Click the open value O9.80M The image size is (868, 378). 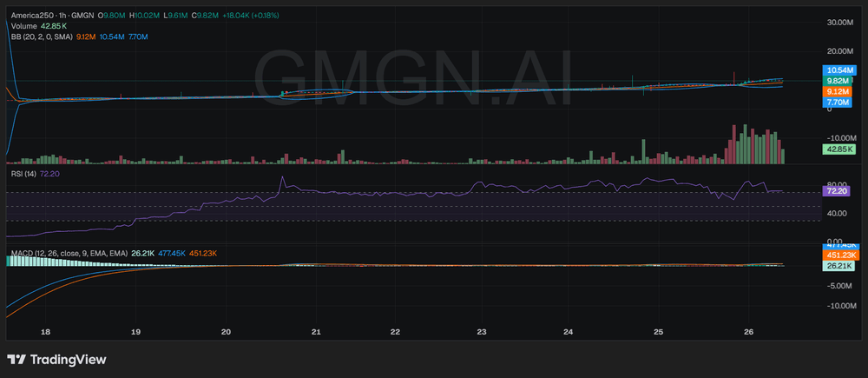click(x=112, y=16)
